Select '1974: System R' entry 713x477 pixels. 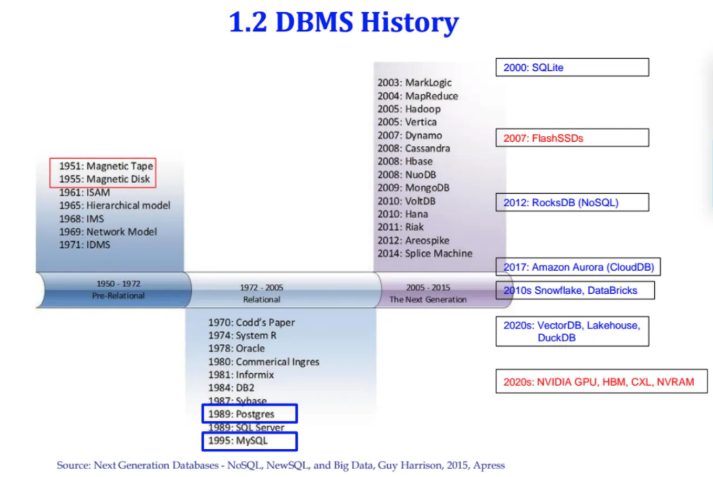[x=242, y=336]
